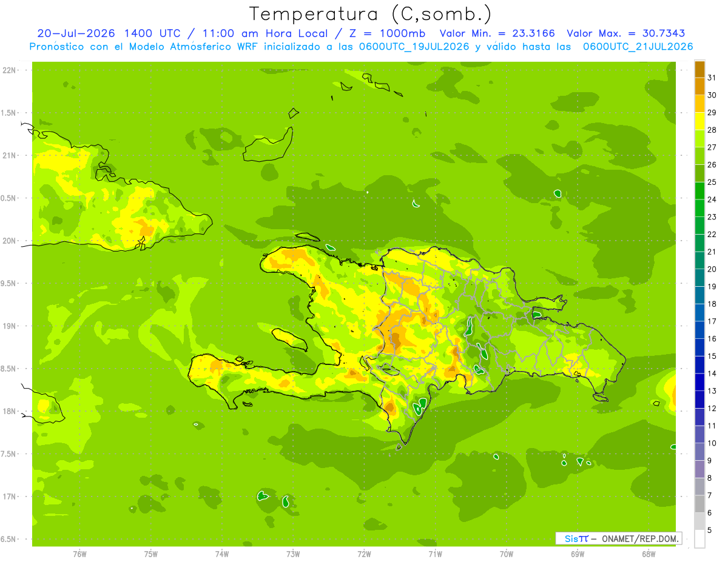Pick the orange swatch between 30 and 31
The width and height of the screenshot is (728, 562).
pos(699,87)
